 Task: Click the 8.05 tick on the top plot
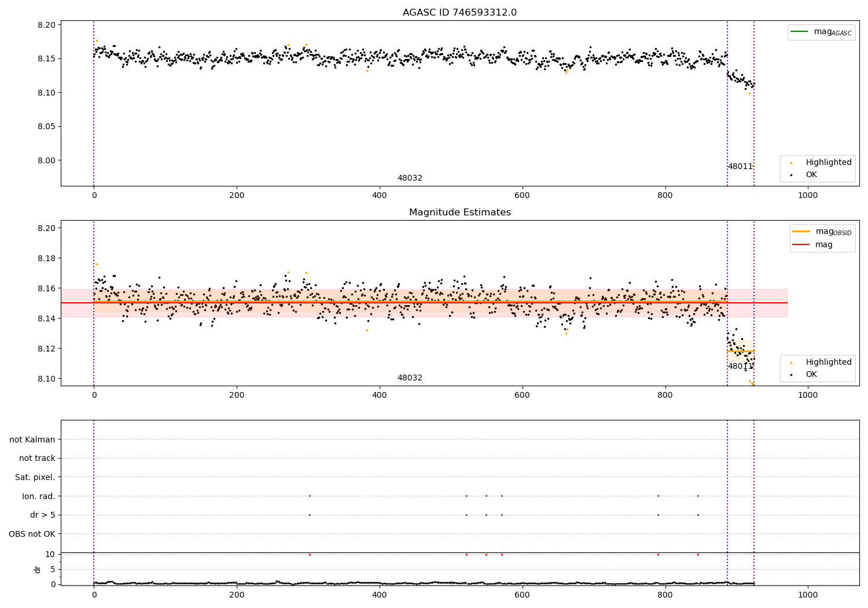click(46, 127)
